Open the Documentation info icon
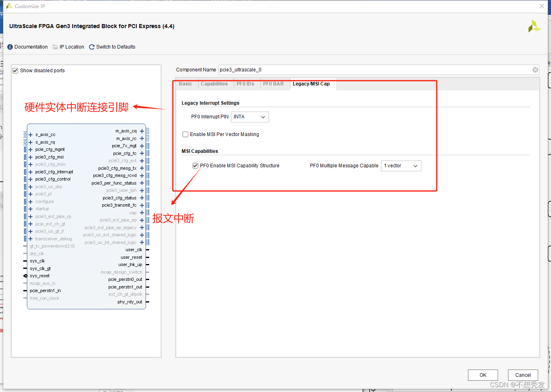The width and height of the screenshot is (551, 392). tap(10, 47)
